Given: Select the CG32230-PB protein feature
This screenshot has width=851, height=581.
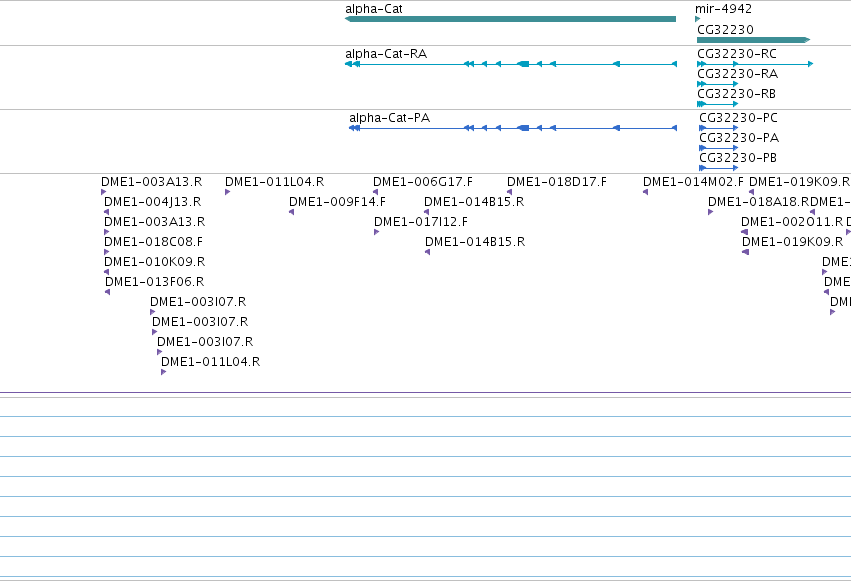Looking at the screenshot, I should (x=719, y=168).
